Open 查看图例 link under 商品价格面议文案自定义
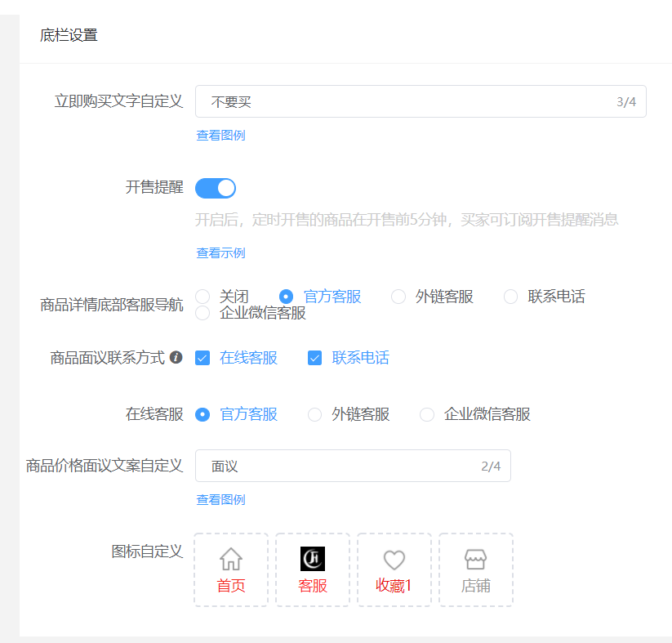Screen dimensions: 672x643 coord(220,500)
